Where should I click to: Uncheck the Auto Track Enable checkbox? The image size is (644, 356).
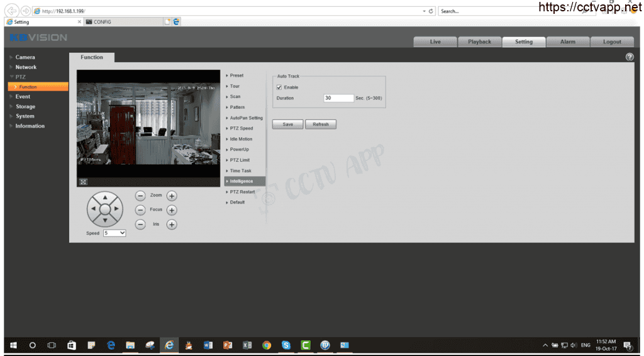point(279,87)
